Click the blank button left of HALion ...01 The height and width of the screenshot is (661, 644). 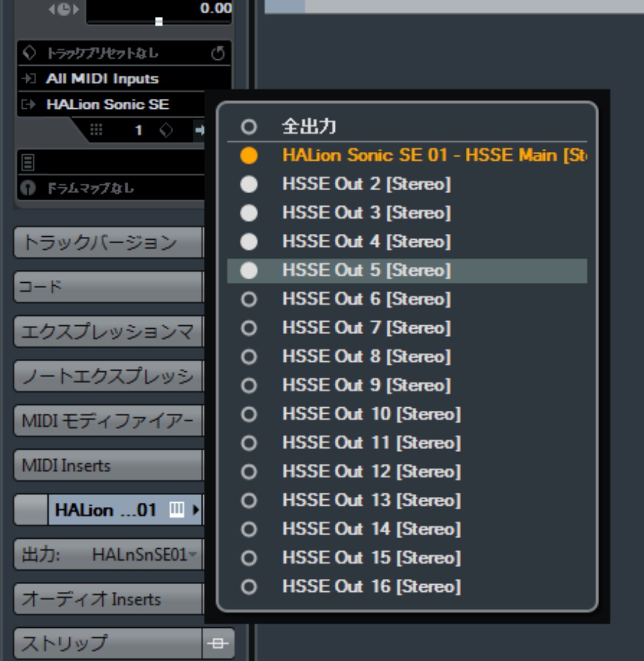[31, 510]
